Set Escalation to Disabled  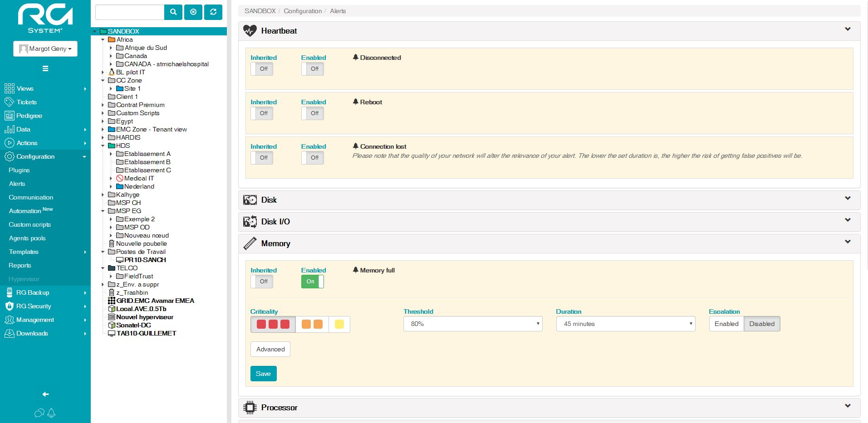(x=762, y=324)
